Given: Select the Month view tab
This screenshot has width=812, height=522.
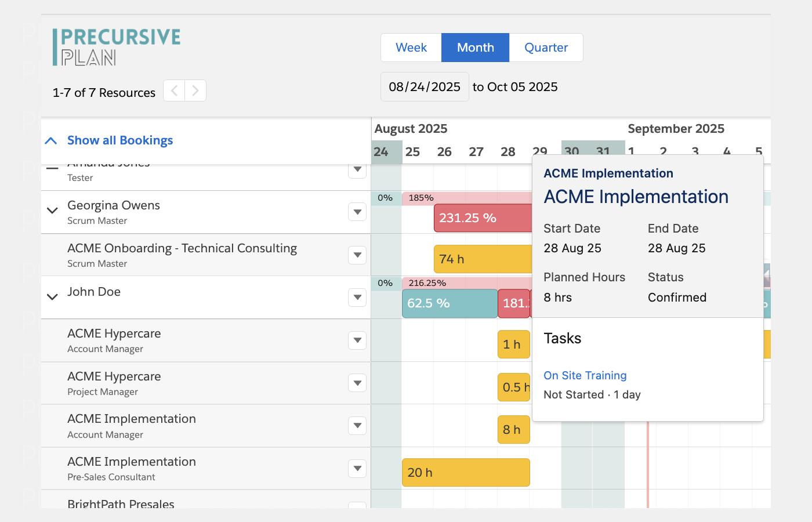Looking at the screenshot, I should tap(475, 48).
